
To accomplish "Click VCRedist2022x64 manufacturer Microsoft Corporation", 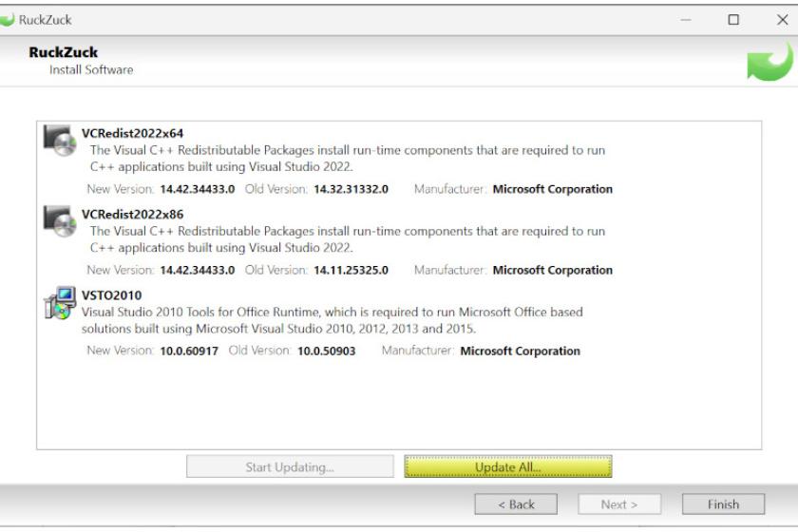I will click(x=553, y=189).
